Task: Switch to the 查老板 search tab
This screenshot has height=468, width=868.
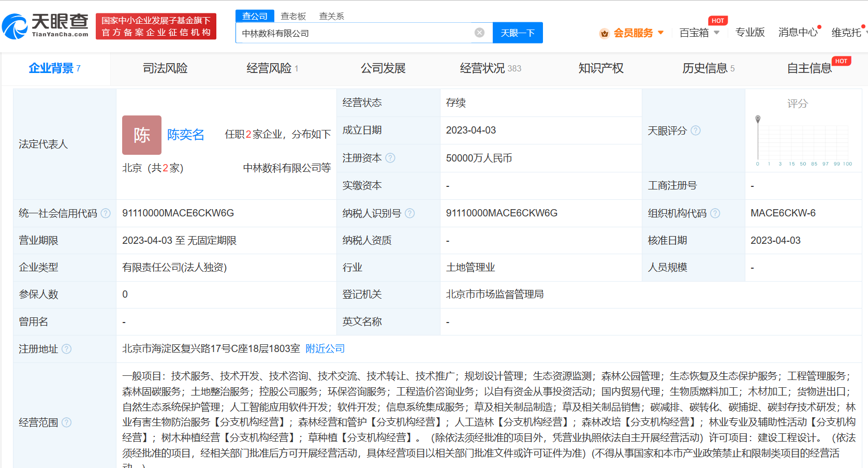Action: [x=293, y=16]
